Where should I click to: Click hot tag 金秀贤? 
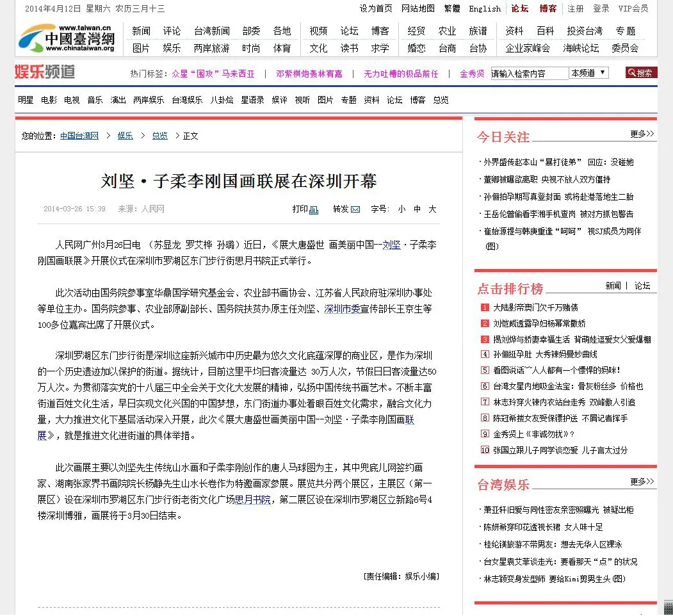coord(472,74)
